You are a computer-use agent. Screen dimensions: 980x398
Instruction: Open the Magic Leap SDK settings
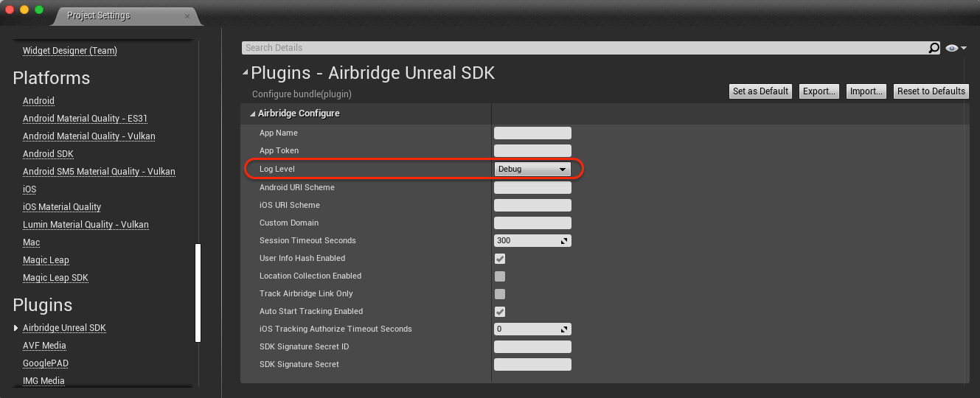(55, 278)
